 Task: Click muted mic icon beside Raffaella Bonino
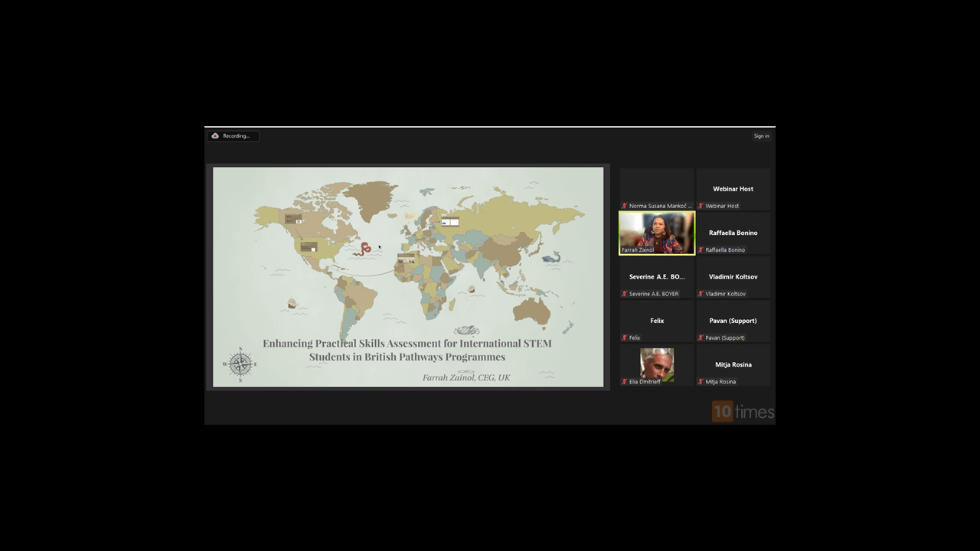[701, 249]
